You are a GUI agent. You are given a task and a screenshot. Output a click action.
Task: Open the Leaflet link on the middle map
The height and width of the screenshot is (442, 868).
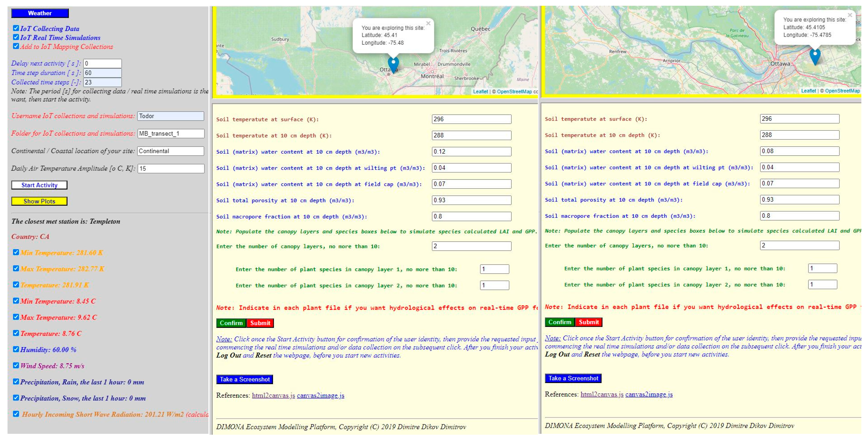tap(480, 92)
